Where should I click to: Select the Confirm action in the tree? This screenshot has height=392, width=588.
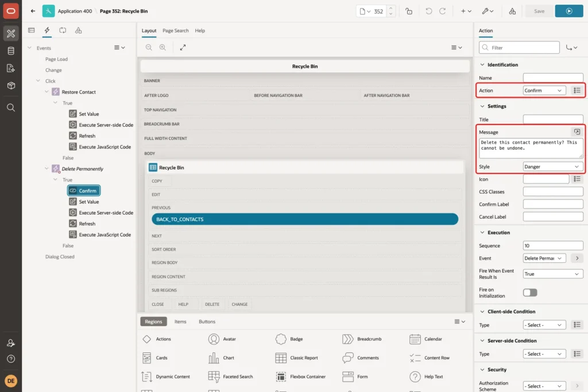pyautogui.click(x=84, y=191)
